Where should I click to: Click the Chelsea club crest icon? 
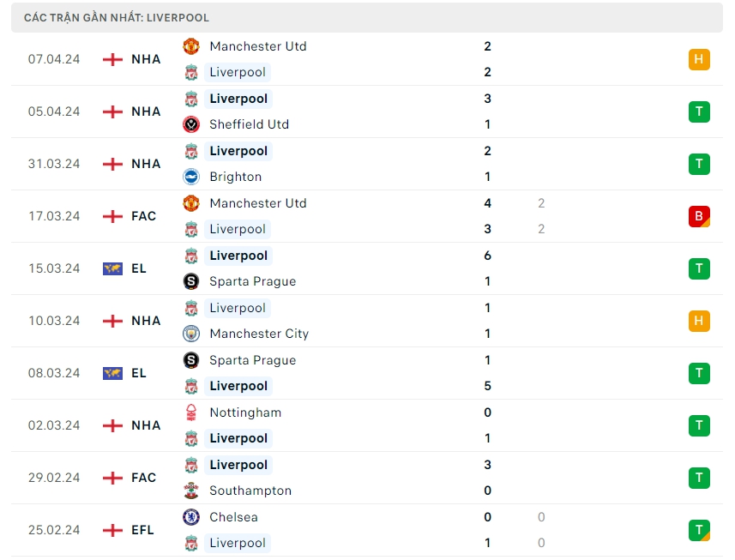191,517
